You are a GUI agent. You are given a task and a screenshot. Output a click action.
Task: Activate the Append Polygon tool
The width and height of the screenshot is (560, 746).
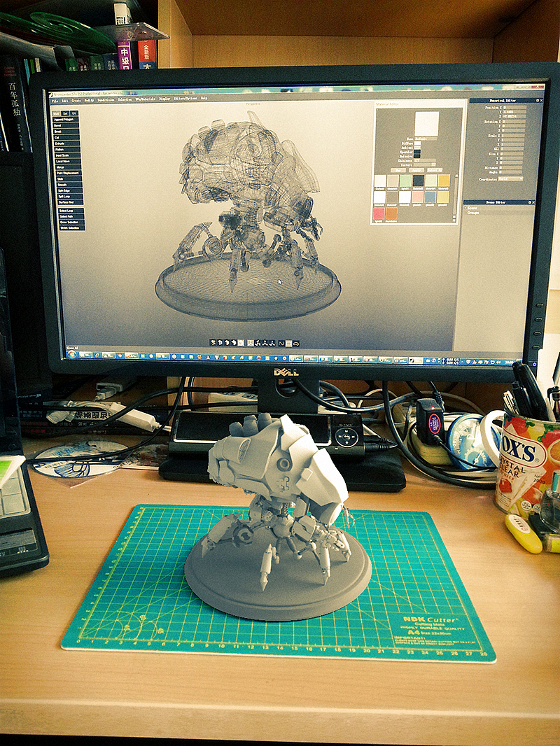[x=66, y=120]
